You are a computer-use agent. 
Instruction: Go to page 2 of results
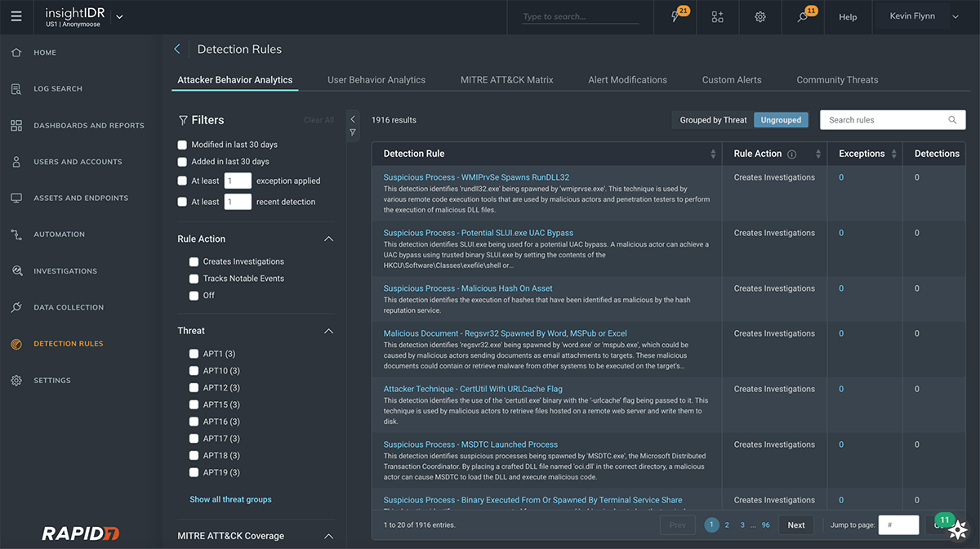[x=727, y=525]
